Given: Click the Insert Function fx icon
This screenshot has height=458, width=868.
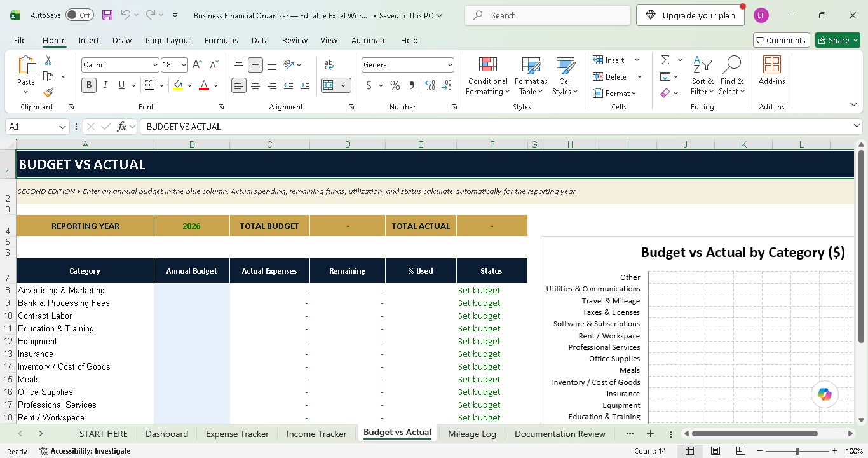Looking at the screenshot, I should tap(122, 127).
